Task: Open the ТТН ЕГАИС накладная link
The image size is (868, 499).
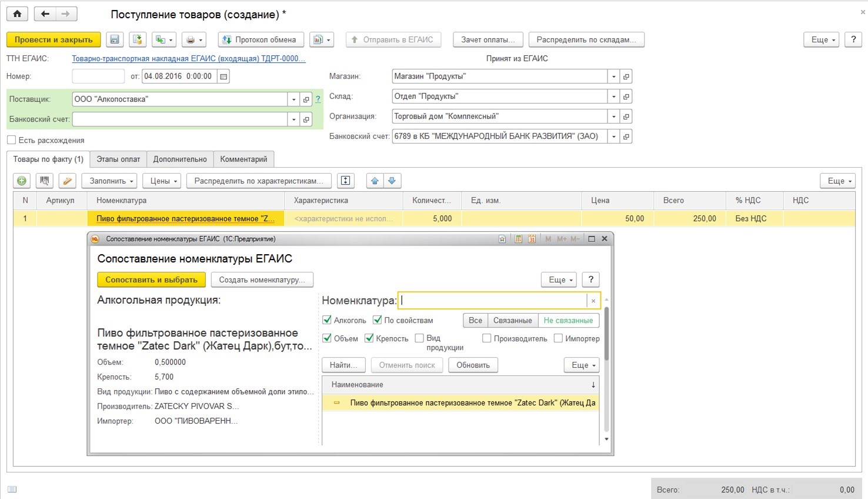Action: [x=189, y=58]
